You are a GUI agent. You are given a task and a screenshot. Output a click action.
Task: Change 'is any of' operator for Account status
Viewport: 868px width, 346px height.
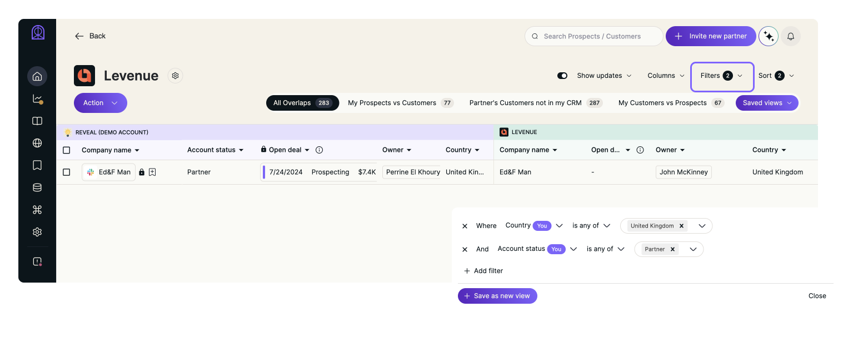tap(606, 249)
